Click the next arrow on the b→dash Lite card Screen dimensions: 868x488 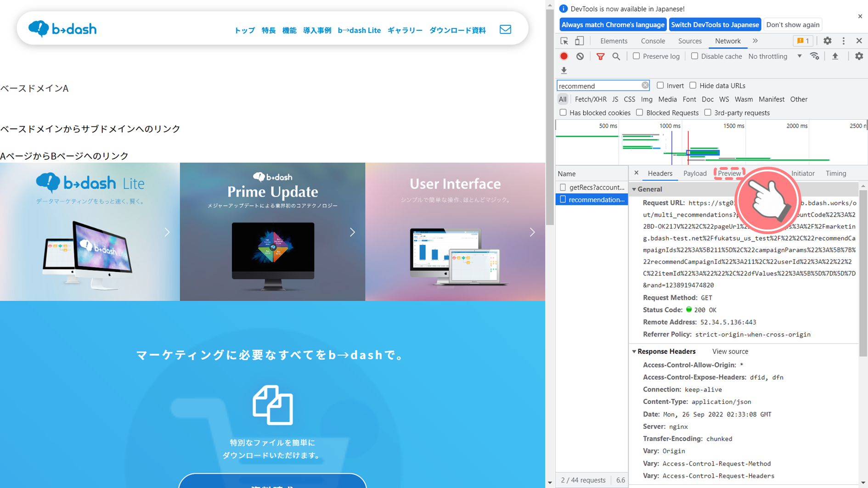pos(167,232)
